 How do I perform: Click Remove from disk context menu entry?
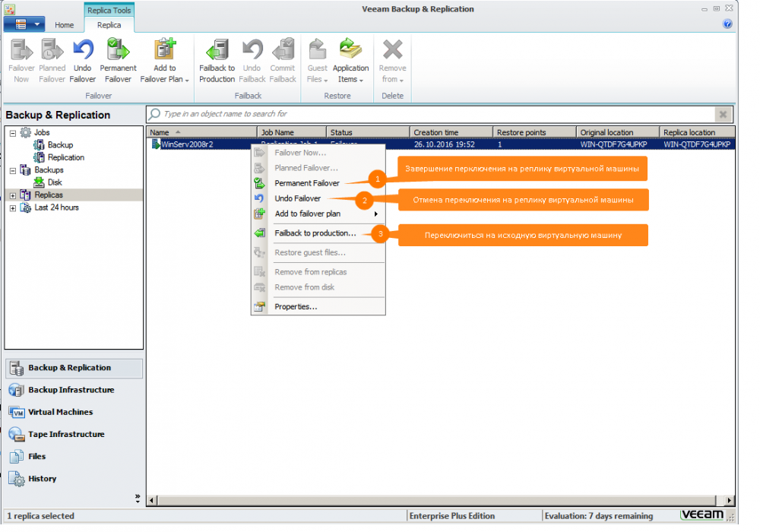pos(318,287)
